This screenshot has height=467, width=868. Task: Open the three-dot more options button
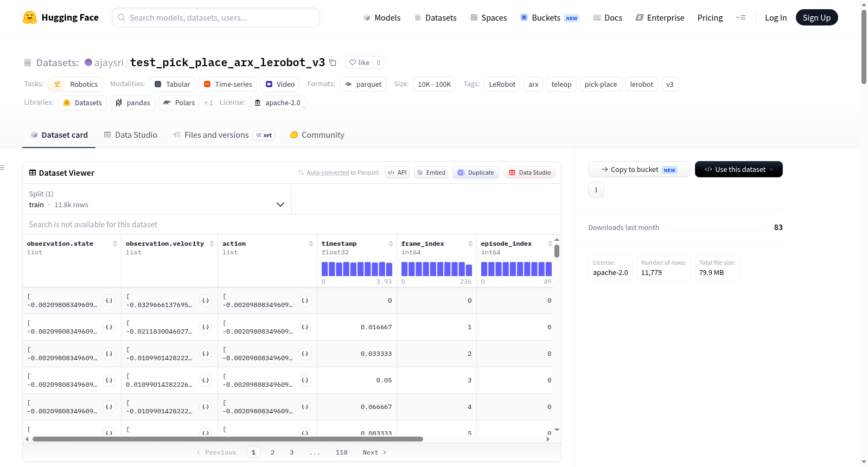tap(596, 190)
